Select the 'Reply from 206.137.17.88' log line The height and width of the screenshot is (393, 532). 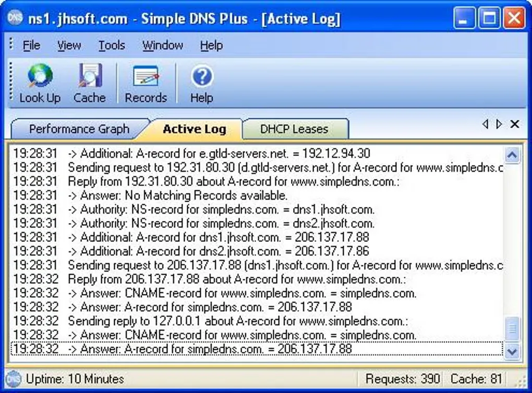pyautogui.click(x=257, y=279)
